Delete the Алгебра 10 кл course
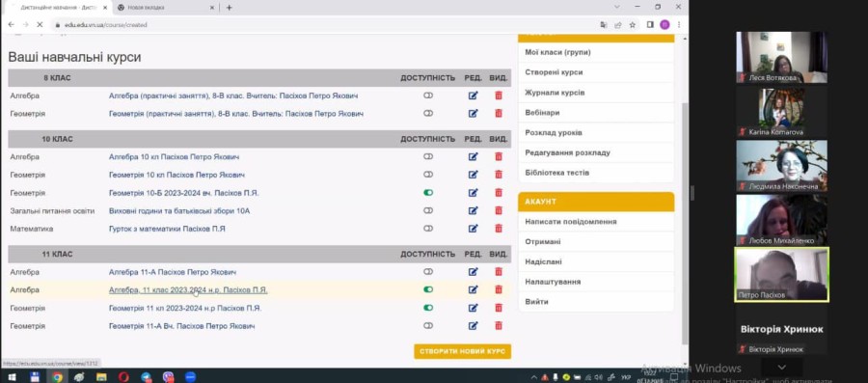868x383 pixels. point(499,156)
